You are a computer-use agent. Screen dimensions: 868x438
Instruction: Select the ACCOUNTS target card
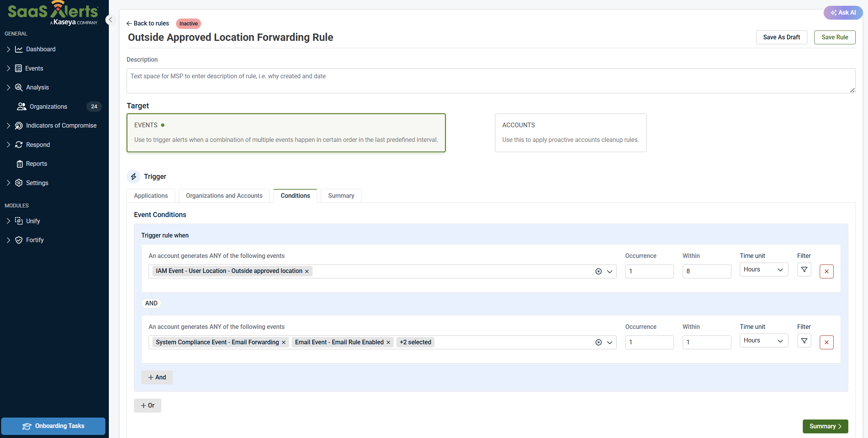[570, 133]
